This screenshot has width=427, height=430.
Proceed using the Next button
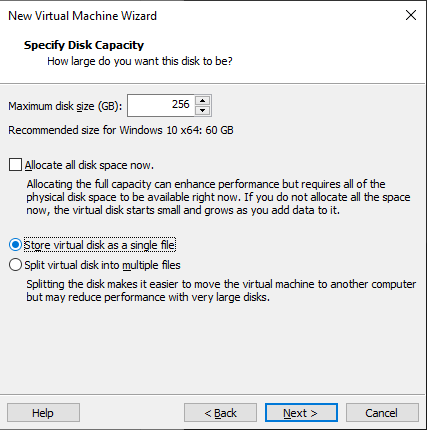pos(301,413)
